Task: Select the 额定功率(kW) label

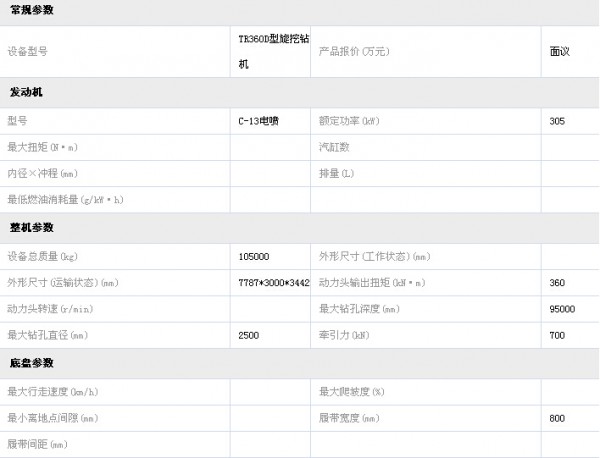Action: point(348,121)
